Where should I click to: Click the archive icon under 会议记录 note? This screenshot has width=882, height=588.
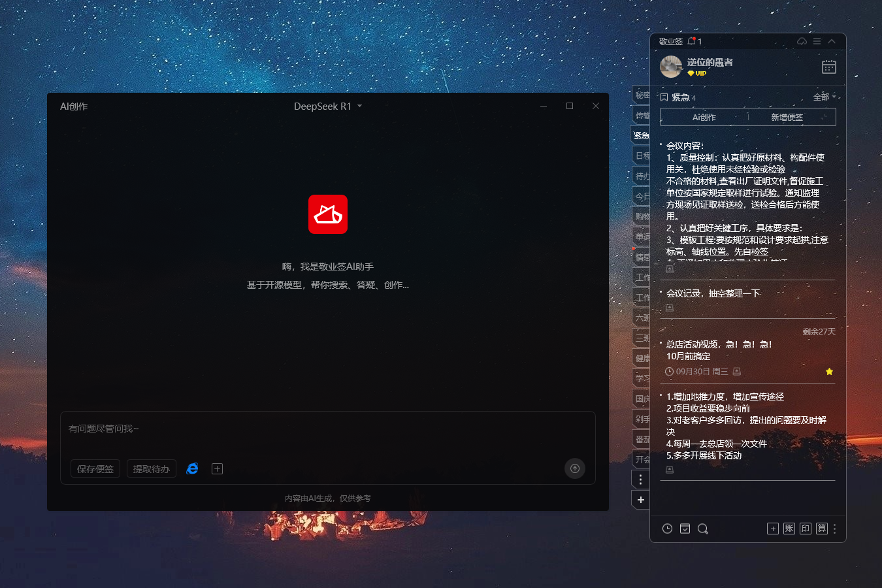tap(670, 308)
